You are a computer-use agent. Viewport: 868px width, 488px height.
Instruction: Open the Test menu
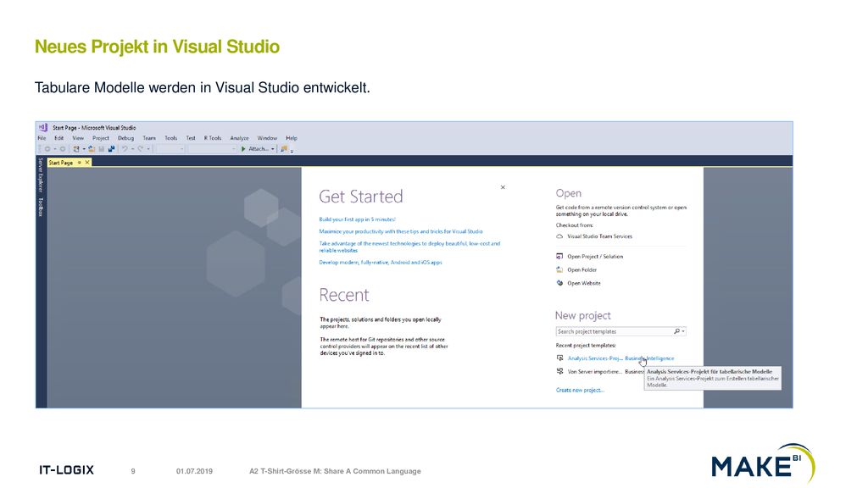191,138
